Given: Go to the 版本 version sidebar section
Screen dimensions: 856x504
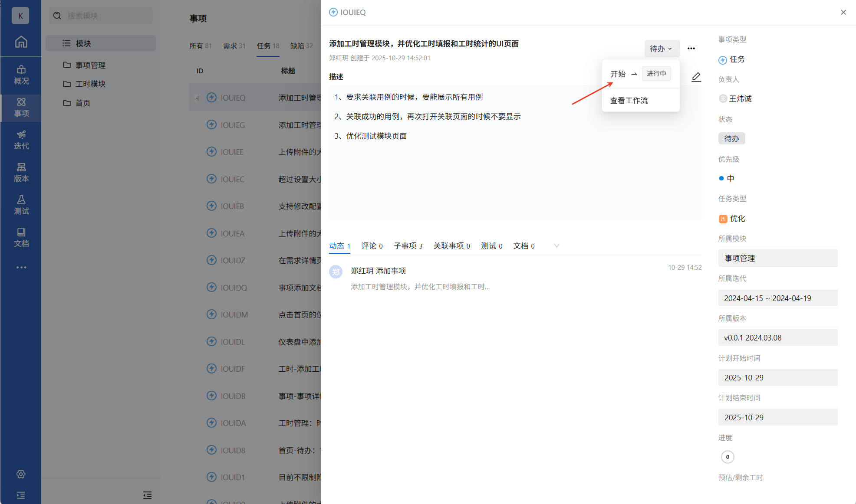Looking at the screenshot, I should (x=21, y=172).
